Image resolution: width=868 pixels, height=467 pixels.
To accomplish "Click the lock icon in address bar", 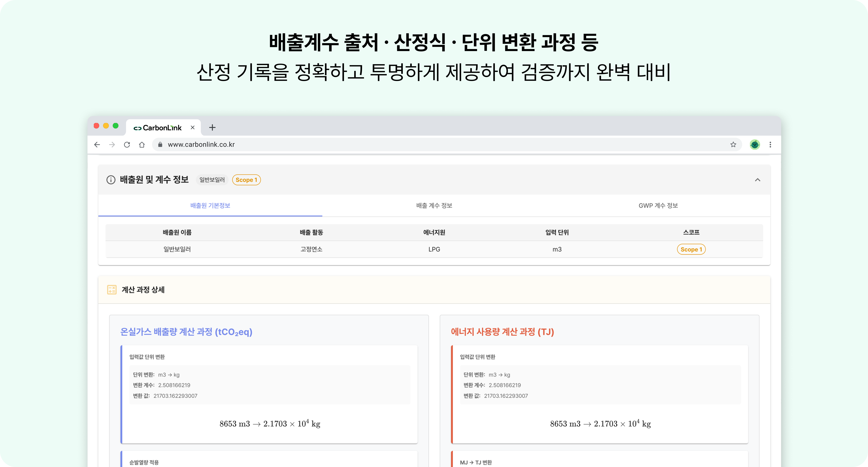I will click(160, 145).
